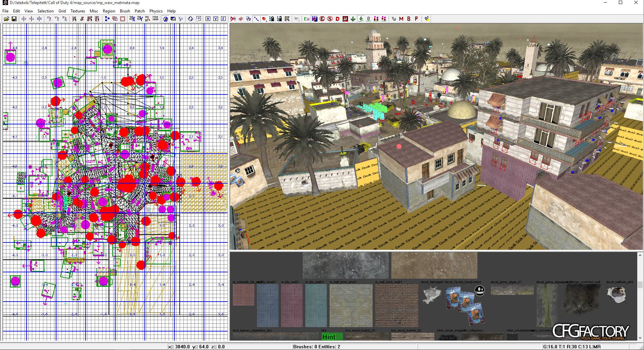Click the Tex Flip Y icon
The height and width of the screenshot is (350, 644).
coord(140,19)
